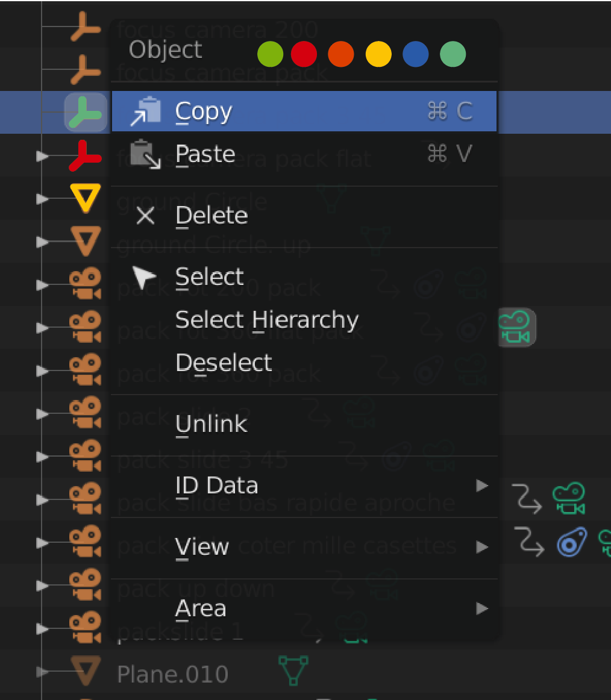Click the highlighted green camera data icon
The image size is (611, 700).
point(516,327)
